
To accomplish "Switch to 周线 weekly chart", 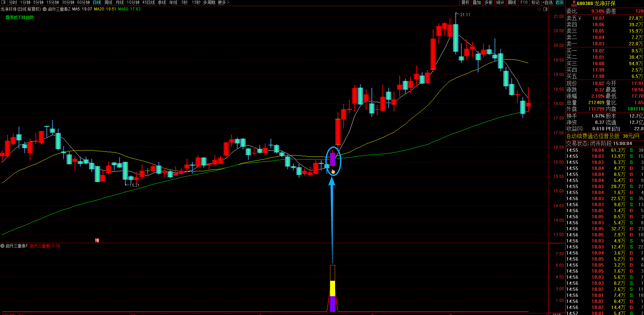I will point(108,2).
